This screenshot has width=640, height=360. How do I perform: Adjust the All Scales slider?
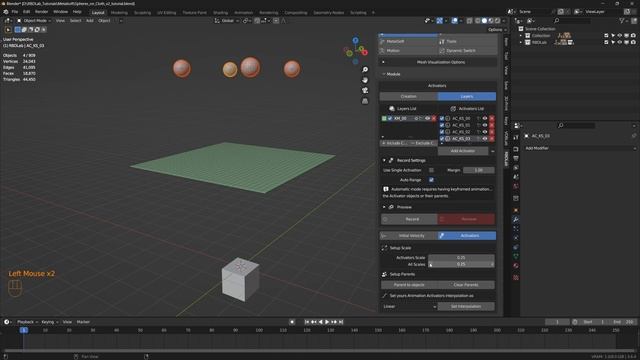point(461,264)
